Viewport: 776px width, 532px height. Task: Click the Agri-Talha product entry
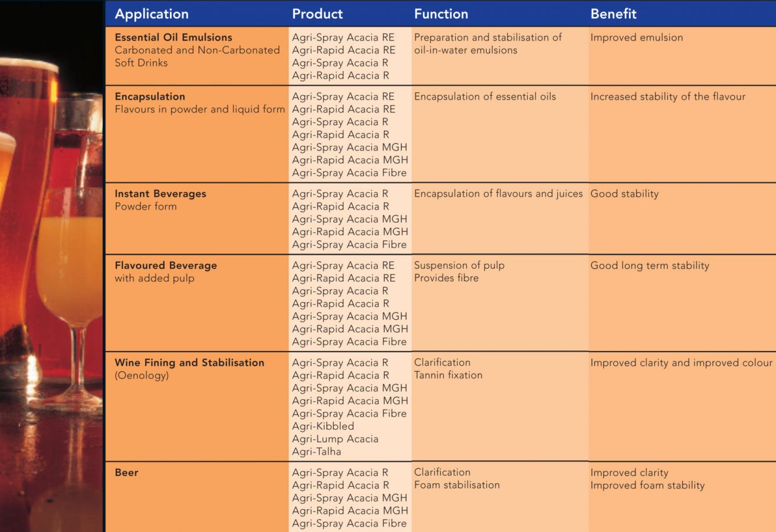(x=316, y=452)
